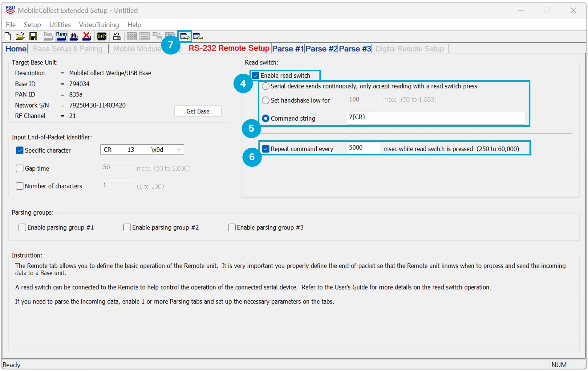Click the Network S/N value 79250430-11403420

97,105
